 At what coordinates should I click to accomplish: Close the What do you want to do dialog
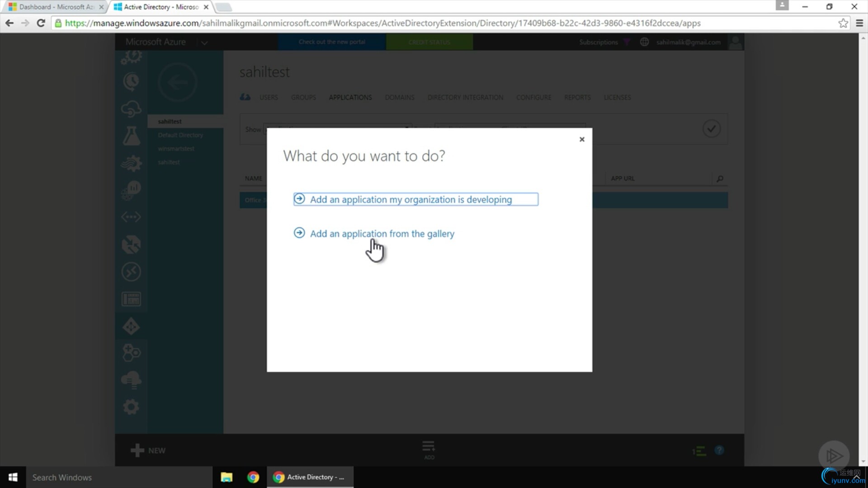click(x=582, y=139)
